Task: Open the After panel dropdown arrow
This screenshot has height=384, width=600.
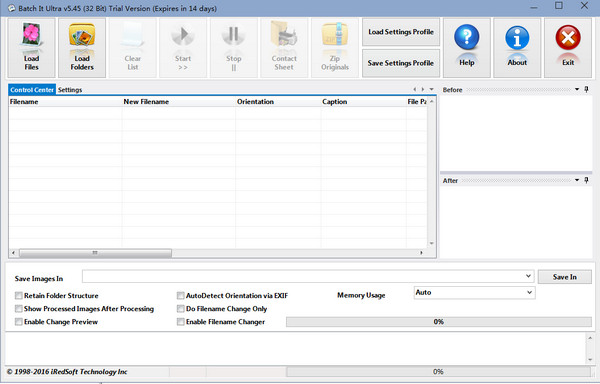Action: tap(577, 180)
